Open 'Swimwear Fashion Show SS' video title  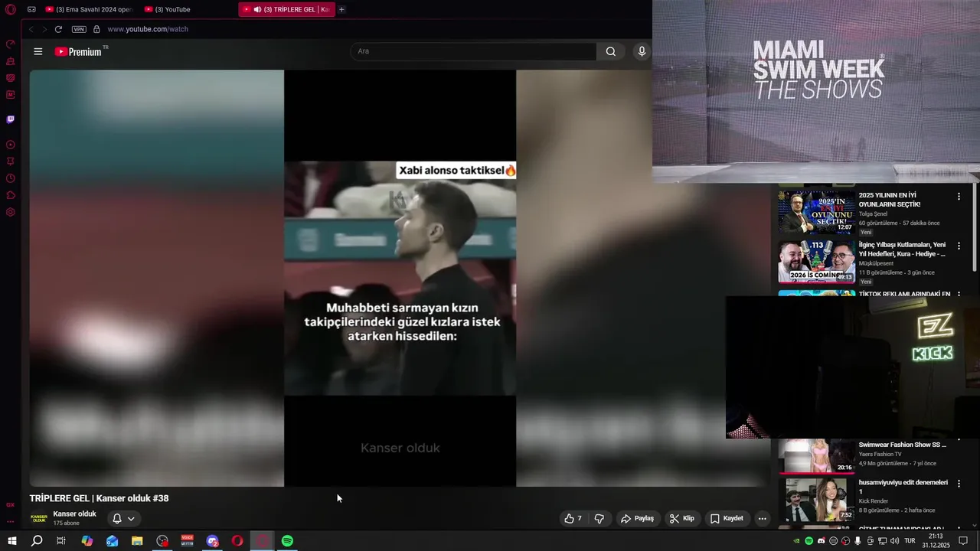pos(902,445)
